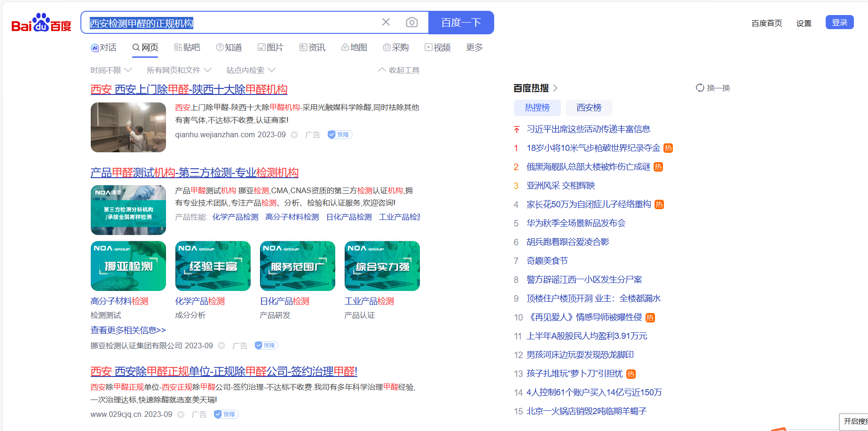The width and height of the screenshot is (868, 431).
Task: Click the 第三方检测分析机构 thumbnail
Action: 128,210
